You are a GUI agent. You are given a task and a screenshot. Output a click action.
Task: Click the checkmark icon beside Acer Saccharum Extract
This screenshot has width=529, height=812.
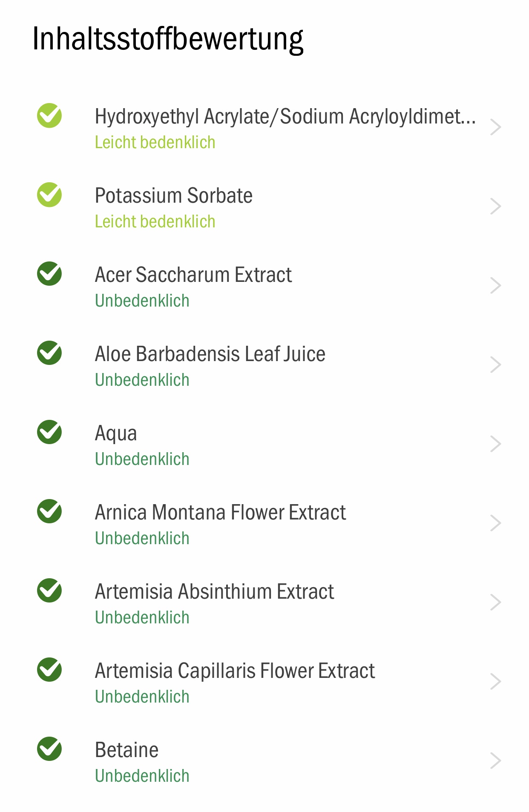point(49,274)
